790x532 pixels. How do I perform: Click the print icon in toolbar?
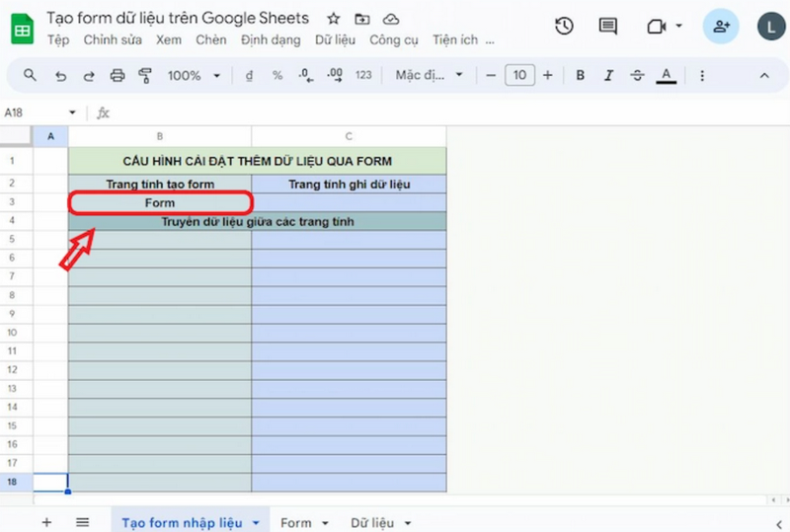coord(118,76)
